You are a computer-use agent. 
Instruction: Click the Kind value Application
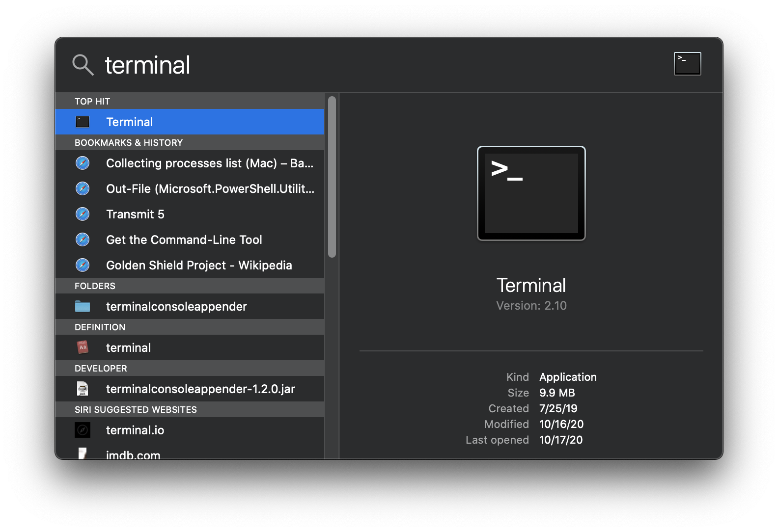tap(568, 377)
